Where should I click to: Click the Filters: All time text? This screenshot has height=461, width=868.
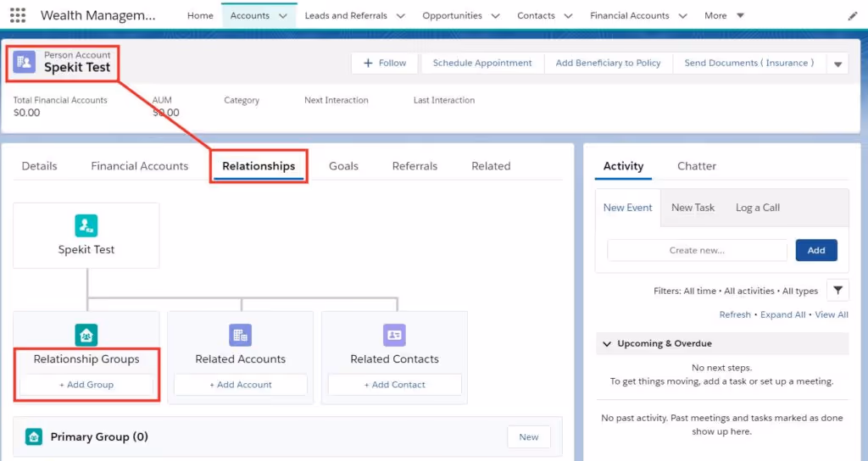(685, 292)
